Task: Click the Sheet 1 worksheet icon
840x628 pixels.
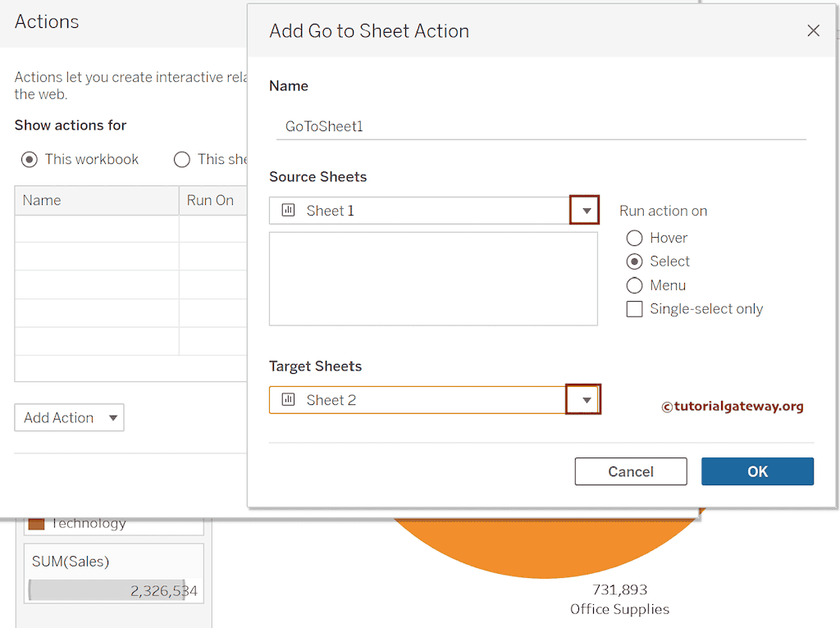Action: point(288,211)
